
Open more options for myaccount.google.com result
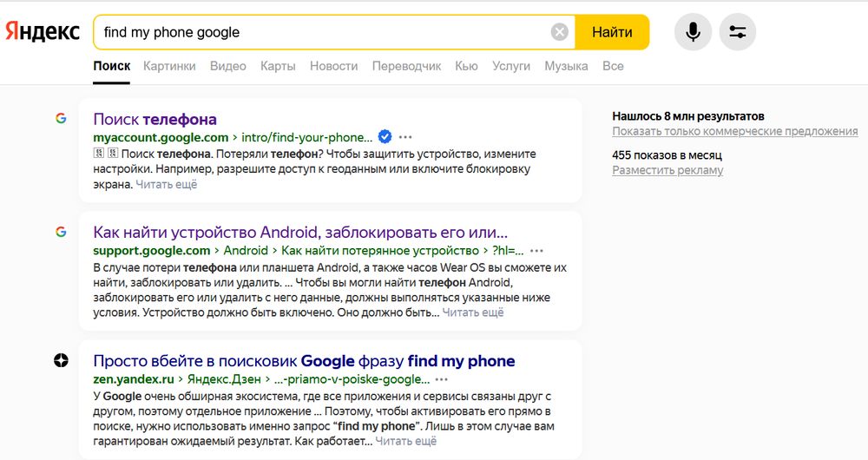pos(405,137)
